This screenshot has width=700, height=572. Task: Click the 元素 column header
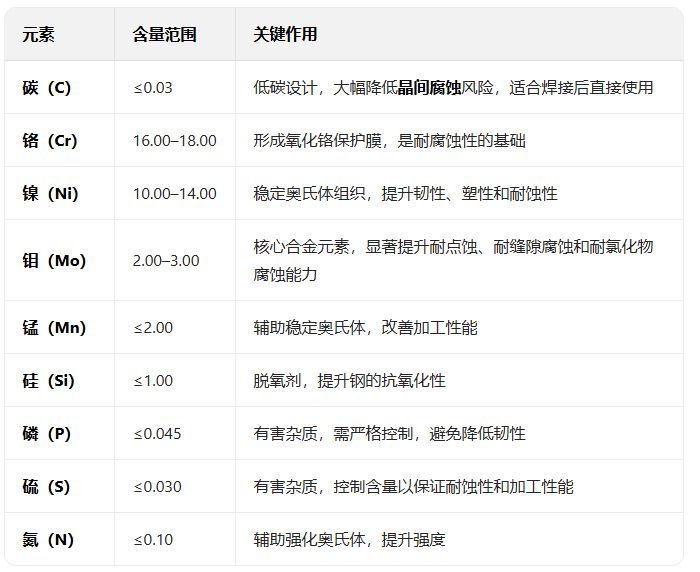click(38, 35)
